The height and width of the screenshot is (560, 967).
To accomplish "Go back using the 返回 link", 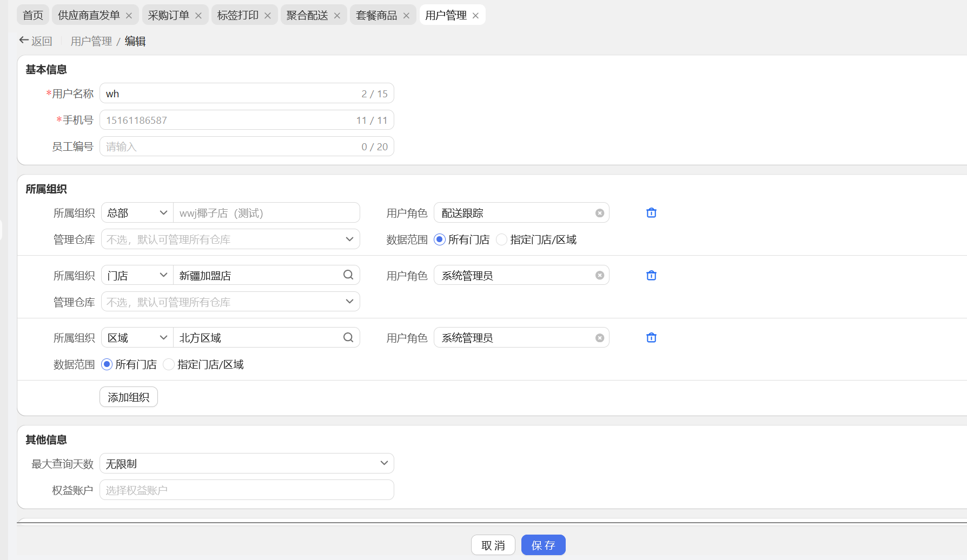I will coord(36,41).
